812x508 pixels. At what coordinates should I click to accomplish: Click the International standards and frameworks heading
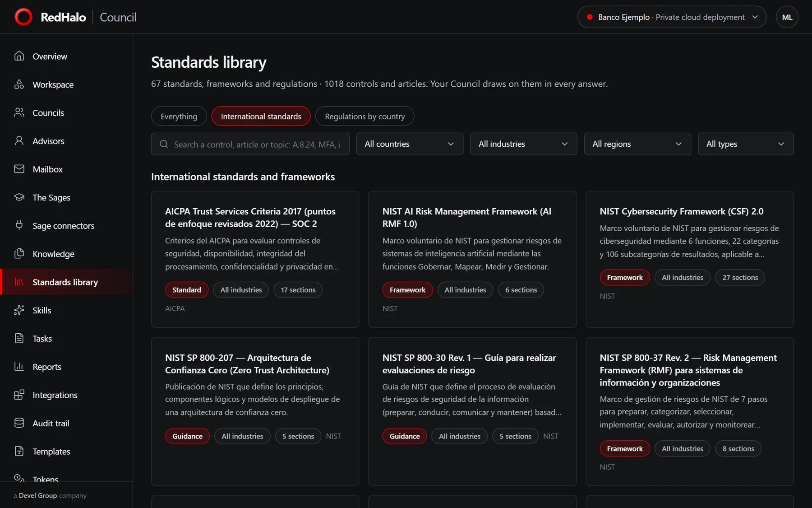pos(243,177)
